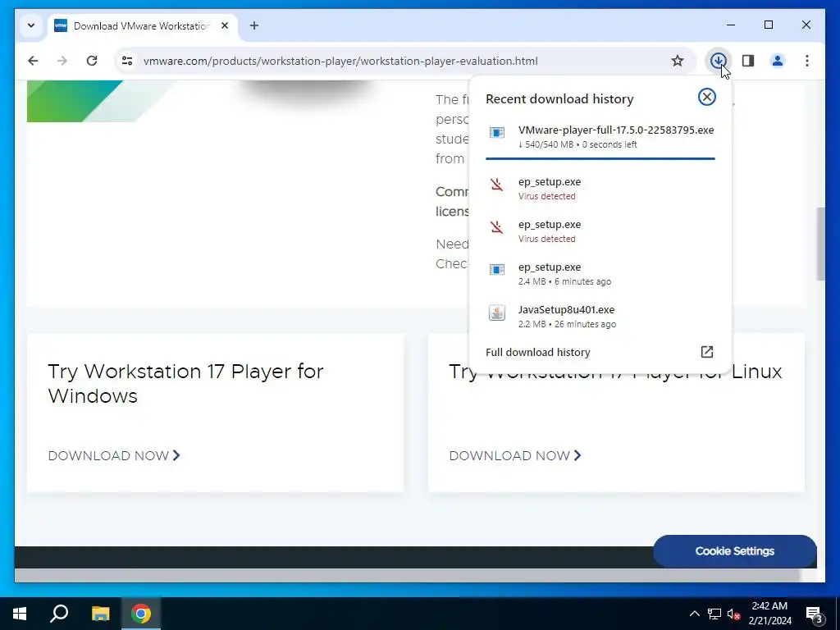The height and width of the screenshot is (630, 840).
Task: Click the downloads toolbar icon
Action: click(x=718, y=61)
